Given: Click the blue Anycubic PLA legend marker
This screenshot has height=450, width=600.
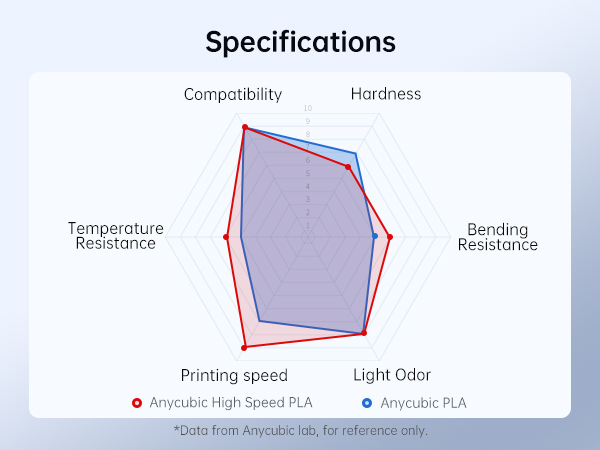Looking at the screenshot, I should [x=367, y=403].
